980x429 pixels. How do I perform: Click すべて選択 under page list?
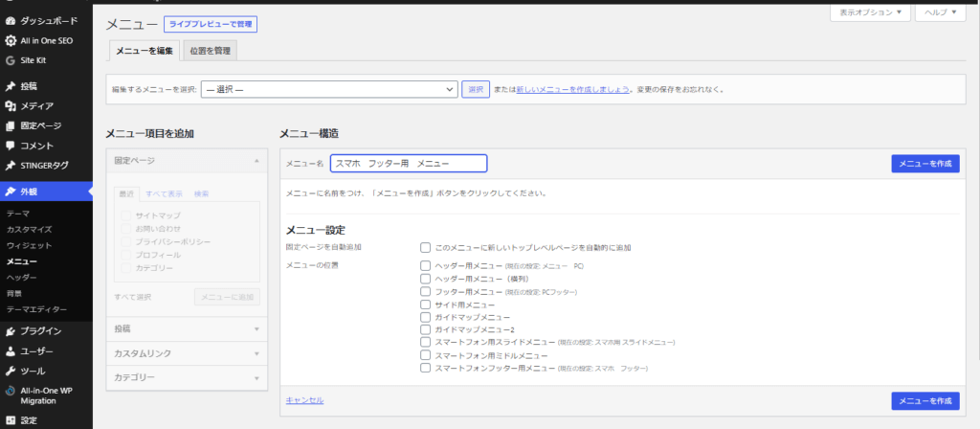point(132,297)
